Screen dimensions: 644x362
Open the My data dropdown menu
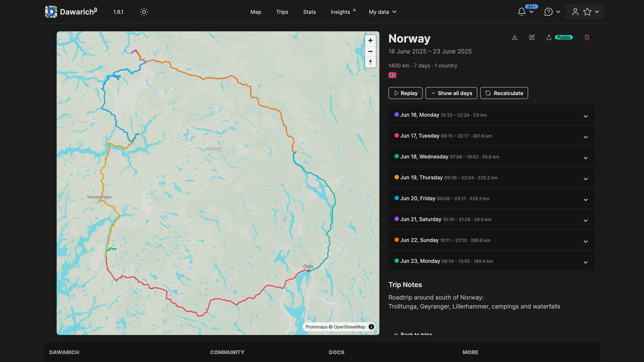click(x=383, y=12)
